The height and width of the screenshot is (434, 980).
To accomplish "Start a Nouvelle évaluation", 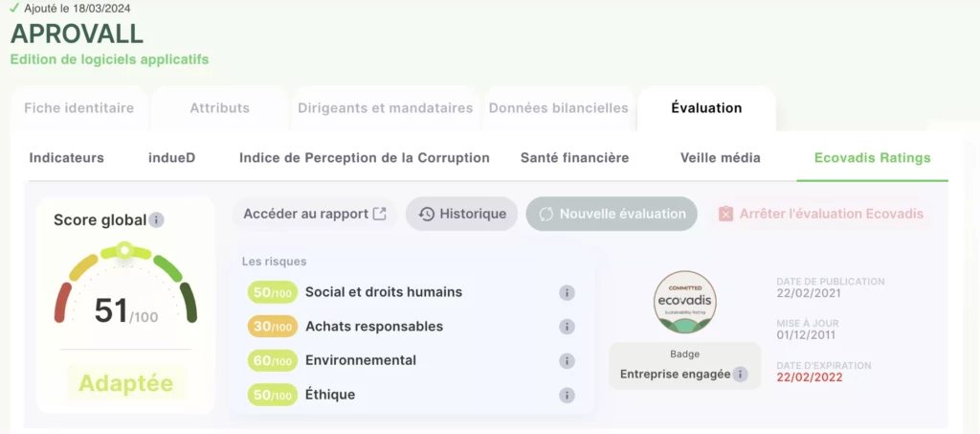I will pyautogui.click(x=612, y=214).
